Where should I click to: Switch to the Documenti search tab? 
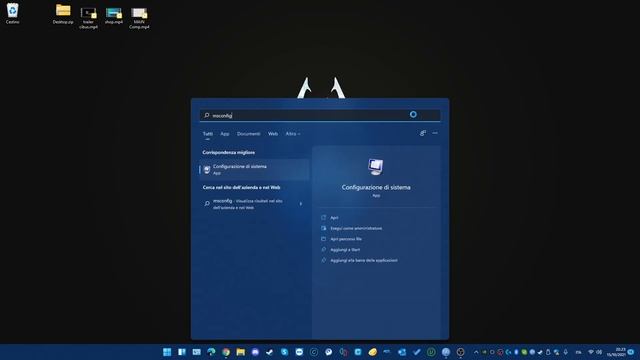[249, 134]
